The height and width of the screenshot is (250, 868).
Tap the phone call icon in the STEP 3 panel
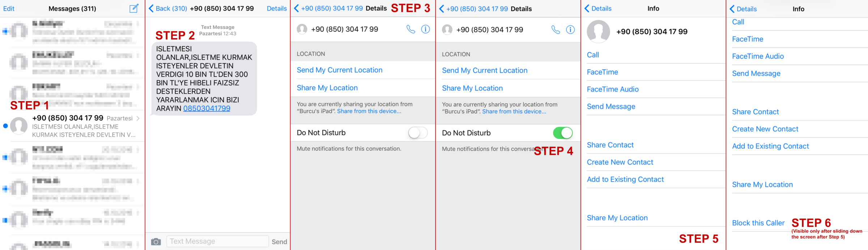click(410, 29)
